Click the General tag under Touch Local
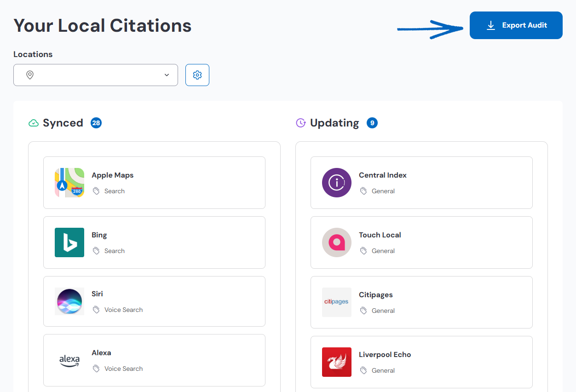576x392 pixels. (x=383, y=251)
